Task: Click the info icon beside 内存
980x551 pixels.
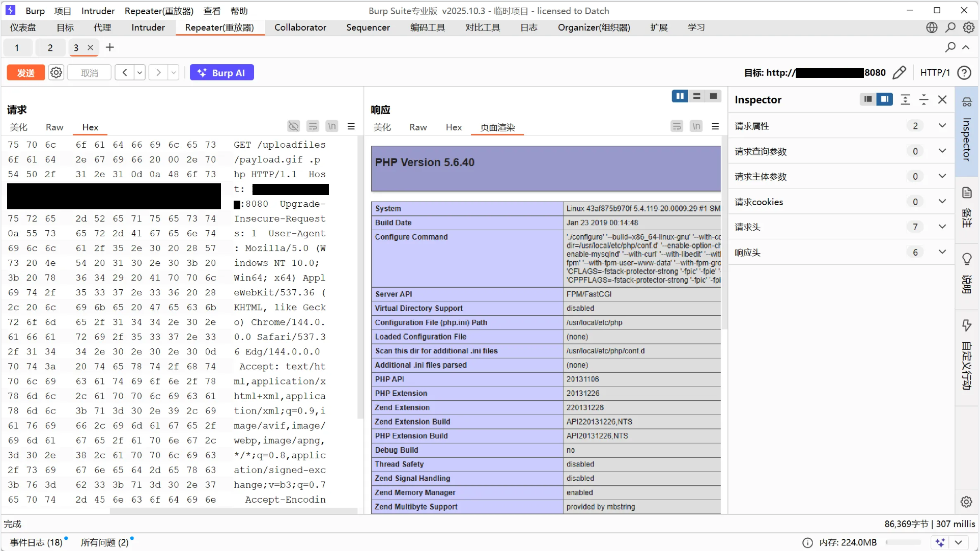Action: (x=807, y=543)
